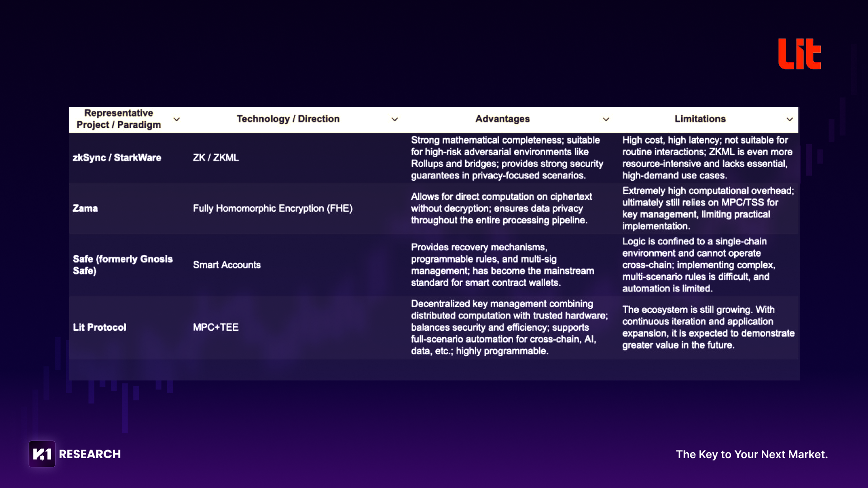Click "The Key to Your Next Market." tagline
868x488 pixels.
pyautogui.click(x=752, y=455)
